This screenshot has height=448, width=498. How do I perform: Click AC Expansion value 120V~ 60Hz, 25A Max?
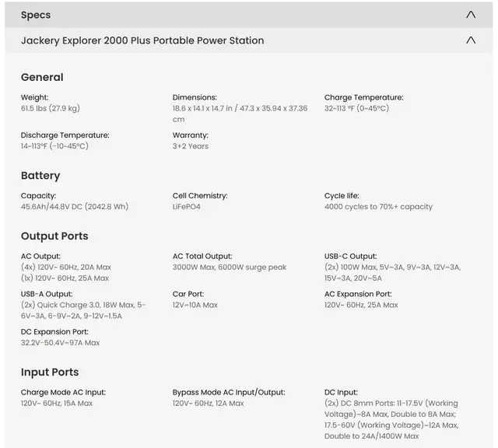(361, 305)
